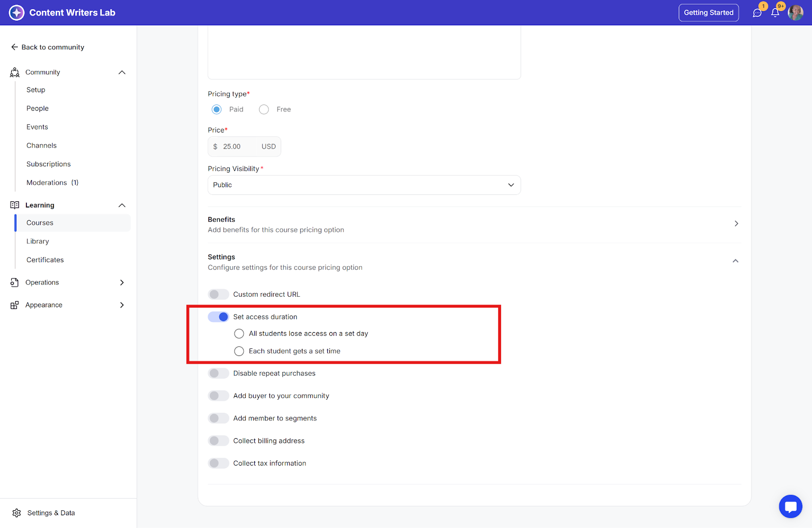Viewport: 812px width, 528px height.
Task: Click the Benefits section heading
Action: (222, 220)
